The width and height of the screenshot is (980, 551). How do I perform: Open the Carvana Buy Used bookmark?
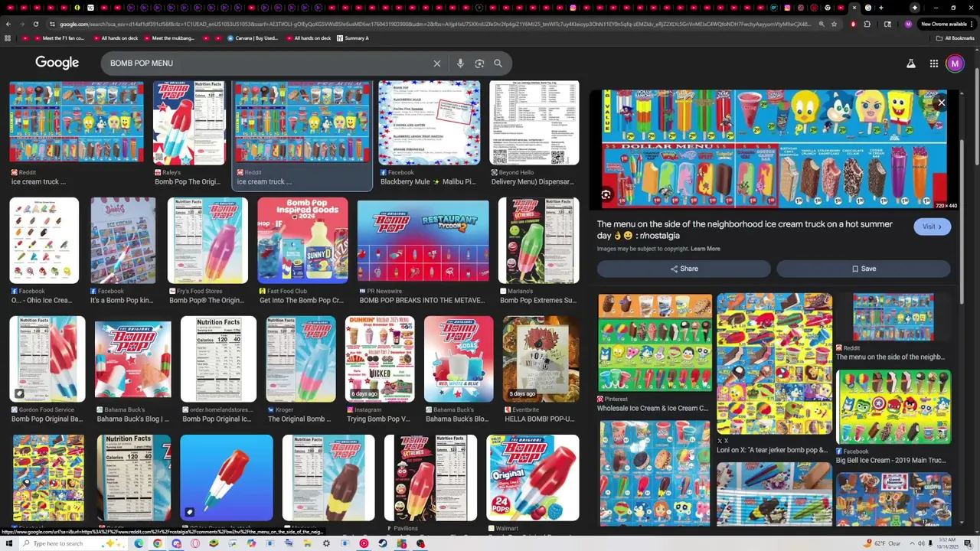[x=252, y=38]
